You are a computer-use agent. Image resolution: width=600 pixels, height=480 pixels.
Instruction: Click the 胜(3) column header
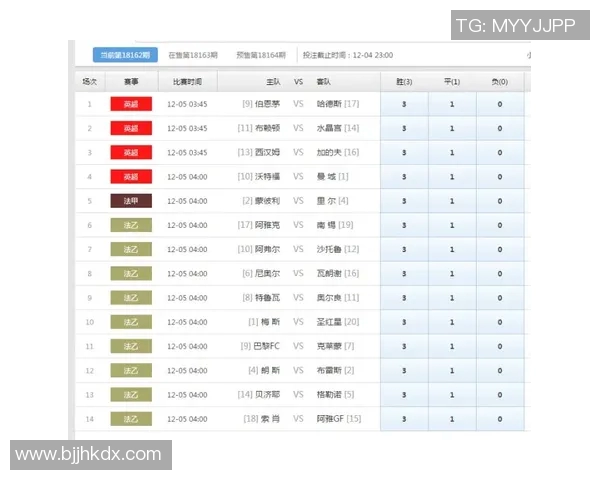click(x=404, y=82)
